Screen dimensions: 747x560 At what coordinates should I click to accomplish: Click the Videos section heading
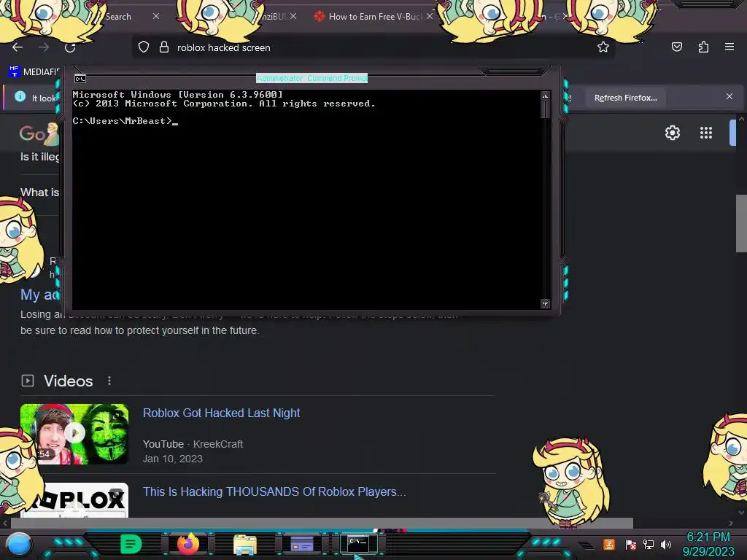click(68, 381)
